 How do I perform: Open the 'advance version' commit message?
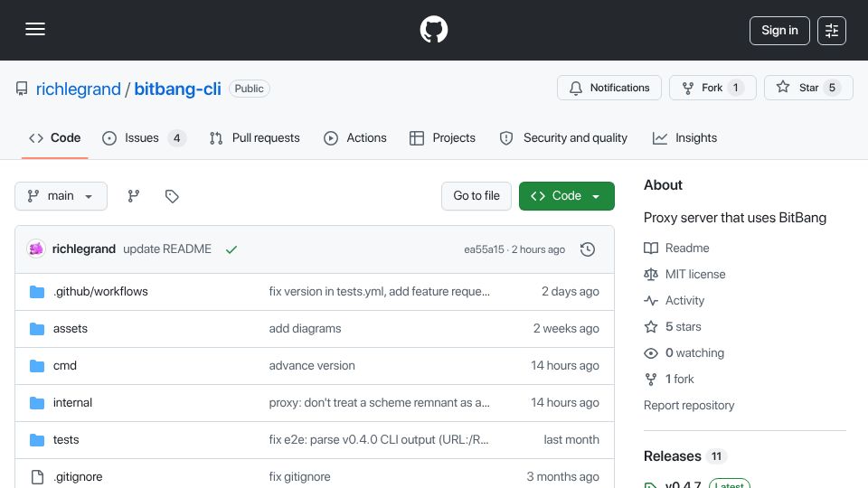[312, 366]
